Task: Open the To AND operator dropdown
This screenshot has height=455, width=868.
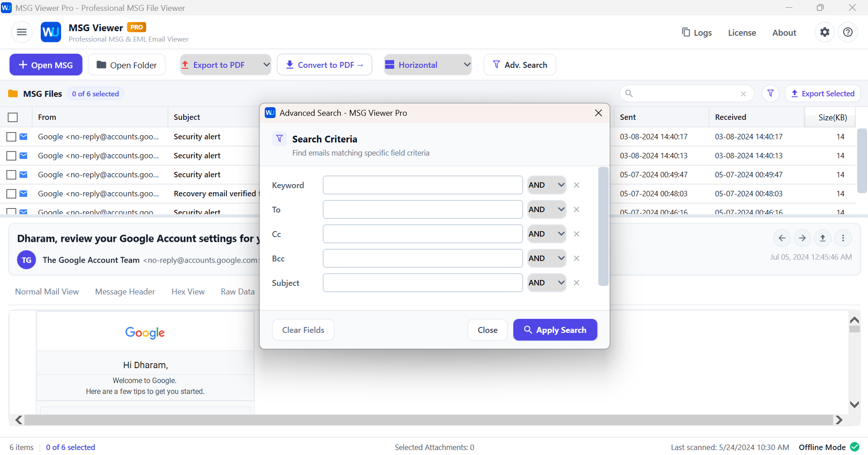Action: tap(547, 209)
